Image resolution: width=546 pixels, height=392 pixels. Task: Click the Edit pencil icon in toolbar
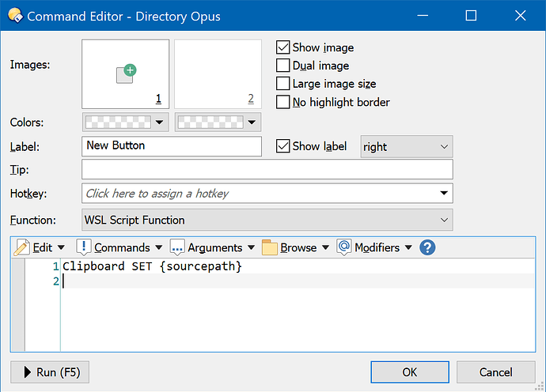tap(22, 247)
